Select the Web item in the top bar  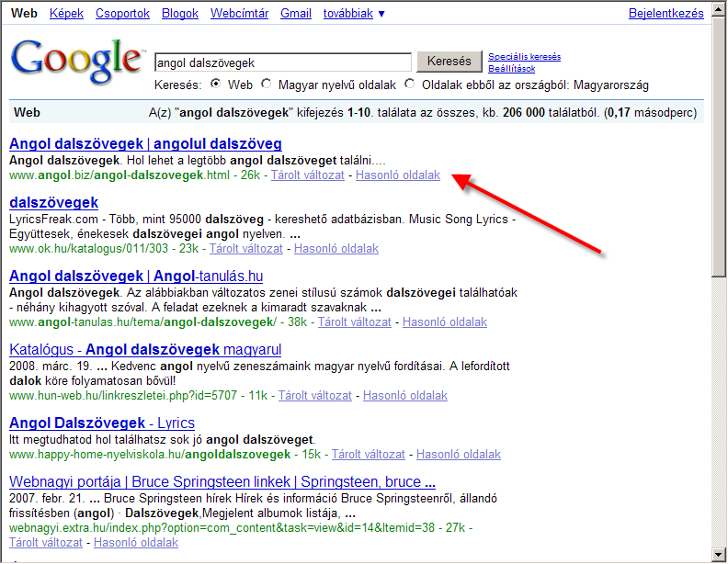pos(24,14)
